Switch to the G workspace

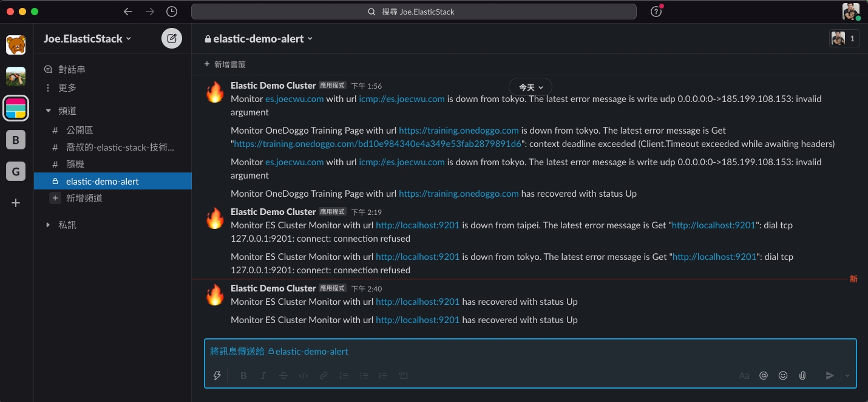(x=16, y=172)
